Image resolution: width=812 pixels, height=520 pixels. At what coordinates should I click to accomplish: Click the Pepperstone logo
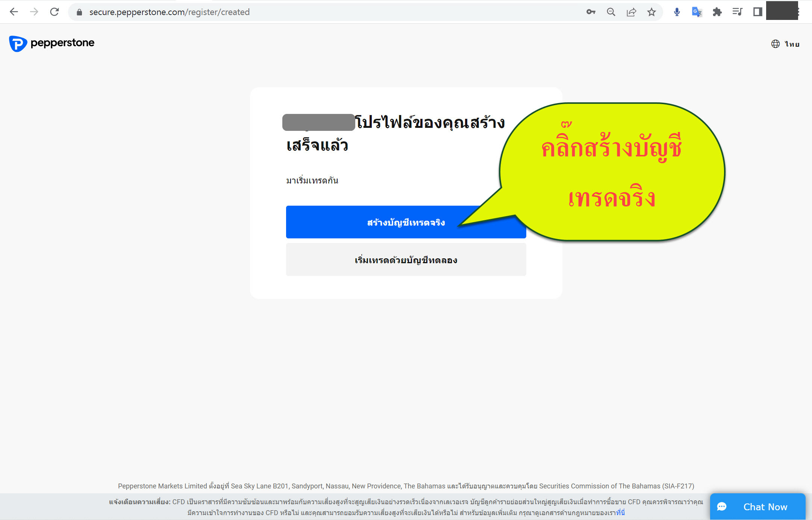click(52, 44)
